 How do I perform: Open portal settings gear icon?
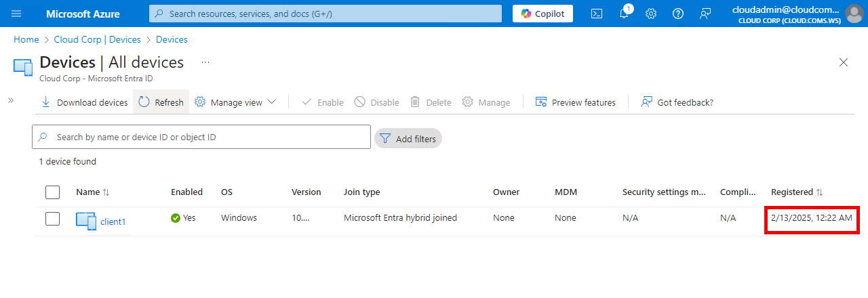pyautogui.click(x=651, y=14)
